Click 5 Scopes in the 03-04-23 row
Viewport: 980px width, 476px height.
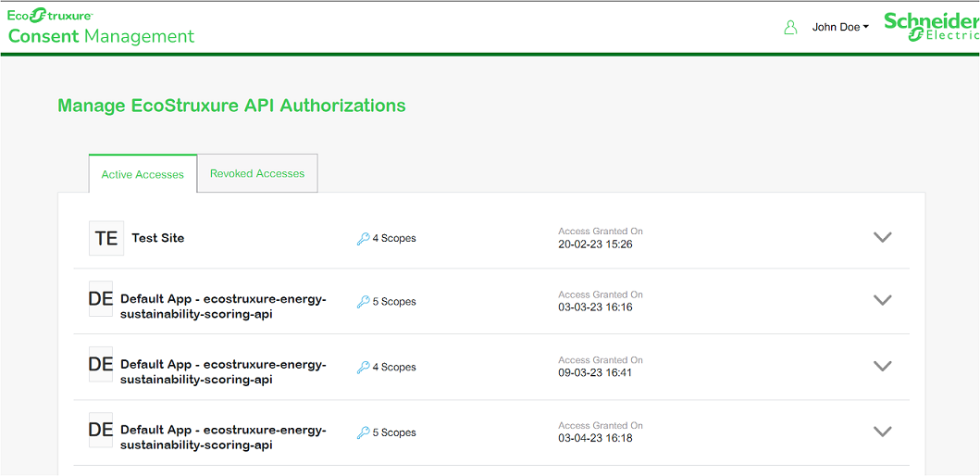(394, 432)
